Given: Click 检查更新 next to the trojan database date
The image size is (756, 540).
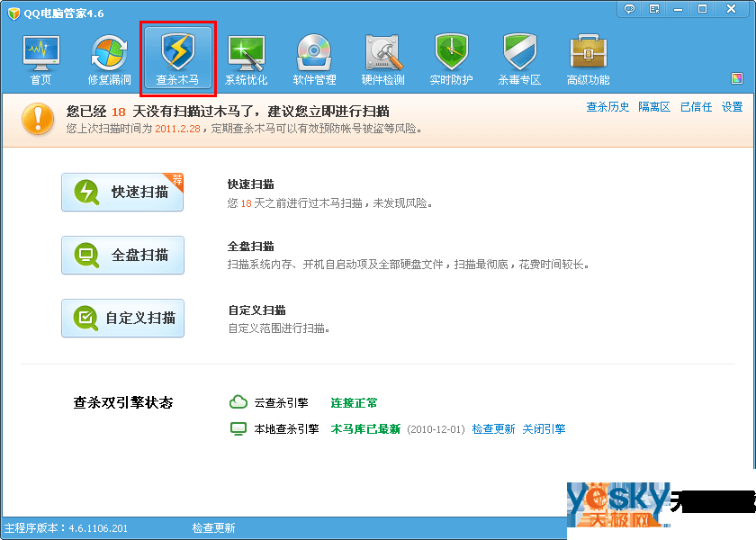Looking at the screenshot, I should coord(493,429).
